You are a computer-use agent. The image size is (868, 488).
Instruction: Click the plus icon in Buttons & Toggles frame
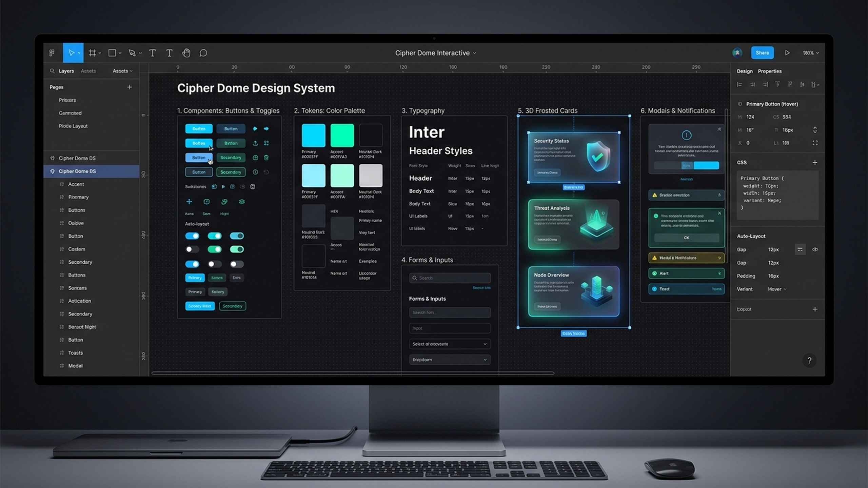coord(189,202)
